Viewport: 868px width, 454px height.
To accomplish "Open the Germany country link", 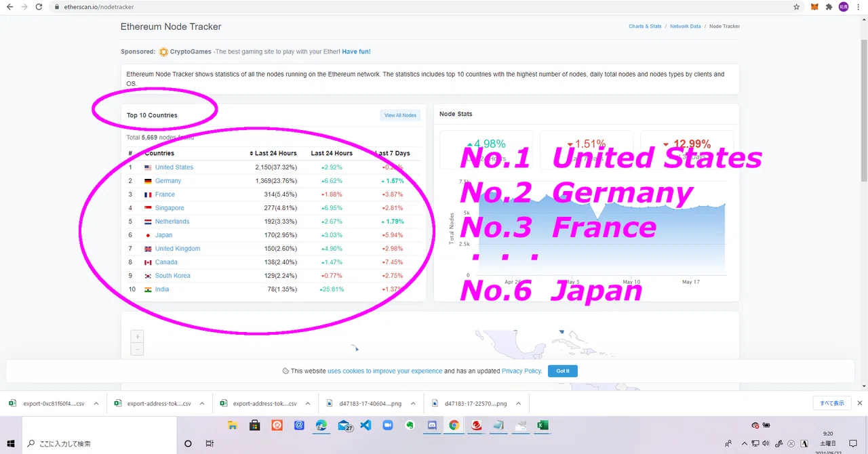I will pos(168,181).
